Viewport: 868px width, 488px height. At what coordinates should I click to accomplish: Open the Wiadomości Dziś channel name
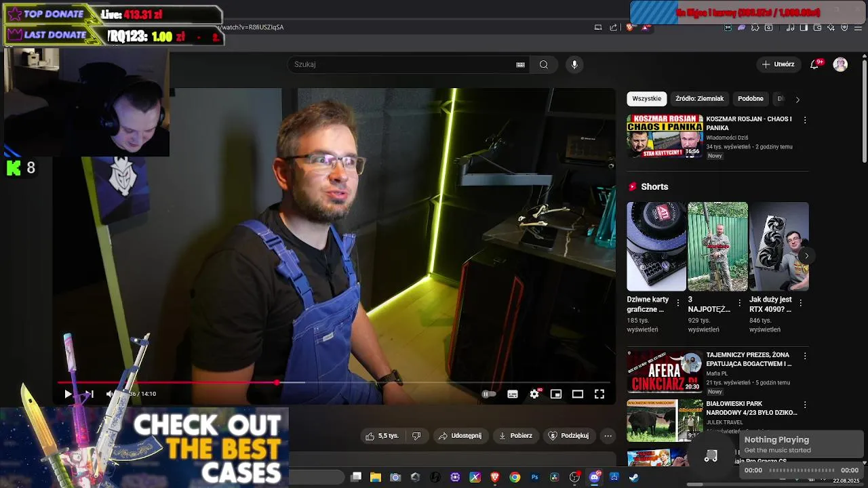click(727, 138)
